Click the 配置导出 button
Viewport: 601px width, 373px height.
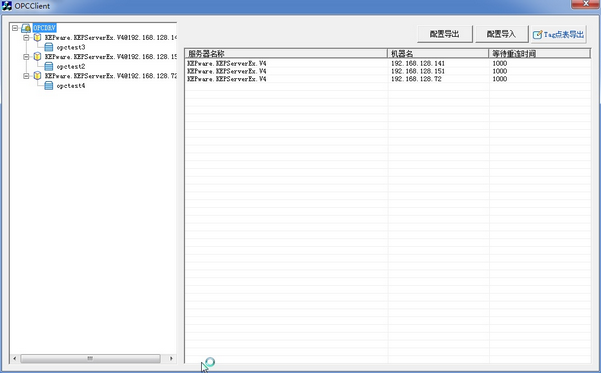[445, 34]
